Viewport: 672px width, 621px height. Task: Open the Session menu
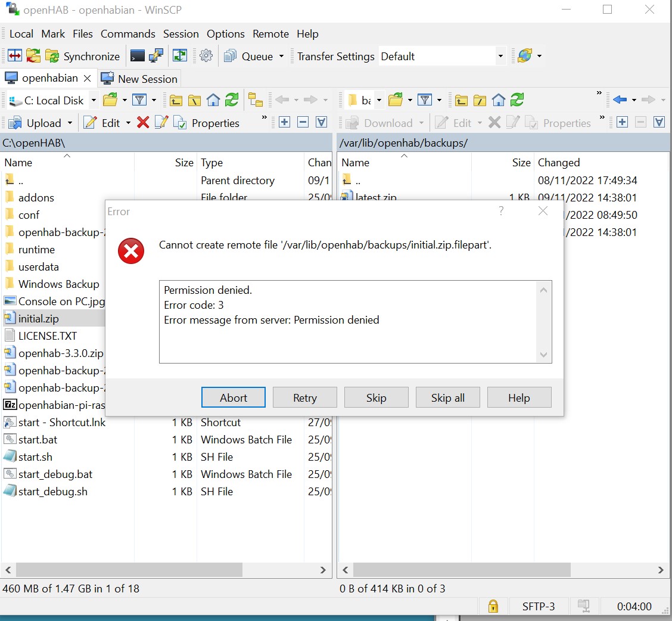[x=181, y=34]
